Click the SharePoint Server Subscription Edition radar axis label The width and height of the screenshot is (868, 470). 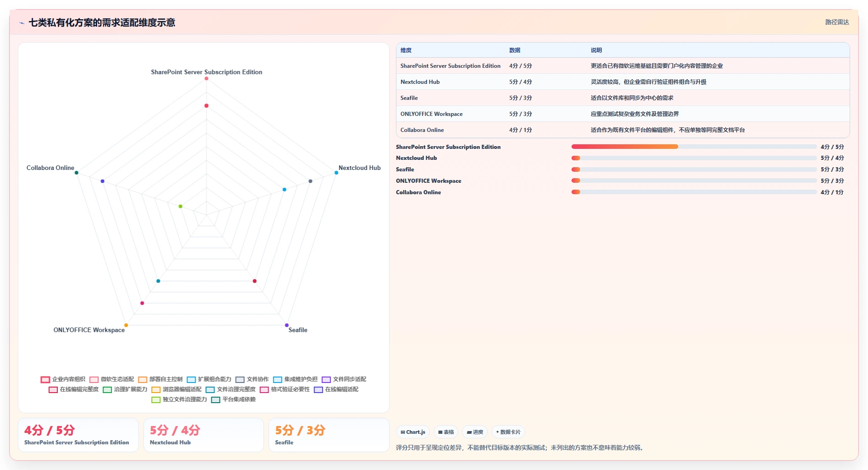tap(207, 72)
